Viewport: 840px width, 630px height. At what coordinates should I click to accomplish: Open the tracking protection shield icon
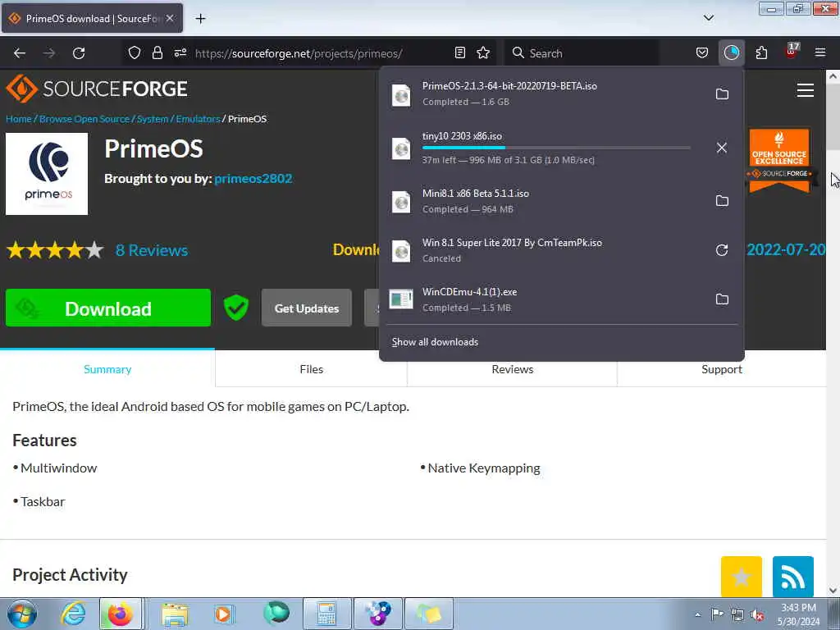135,52
